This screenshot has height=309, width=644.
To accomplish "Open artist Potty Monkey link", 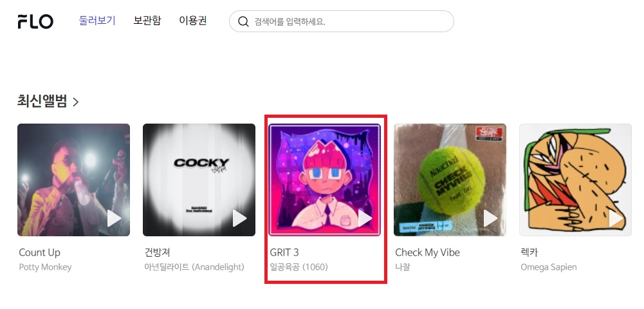I will pyautogui.click(x=45, y=267).
